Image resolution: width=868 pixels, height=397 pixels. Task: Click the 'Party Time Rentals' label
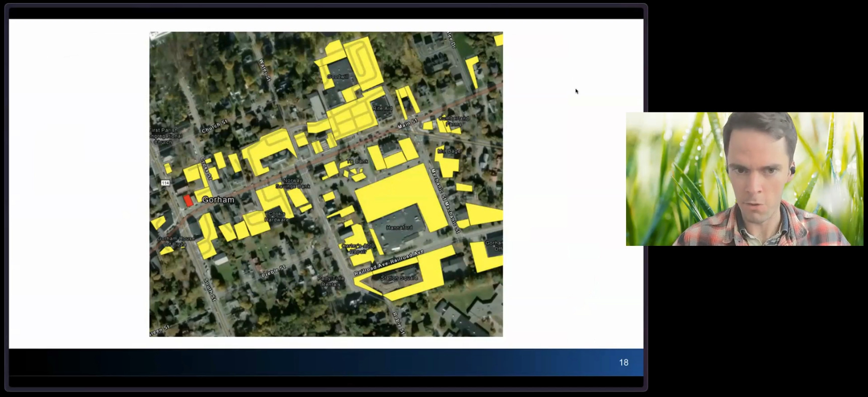(x=331, y=281)
